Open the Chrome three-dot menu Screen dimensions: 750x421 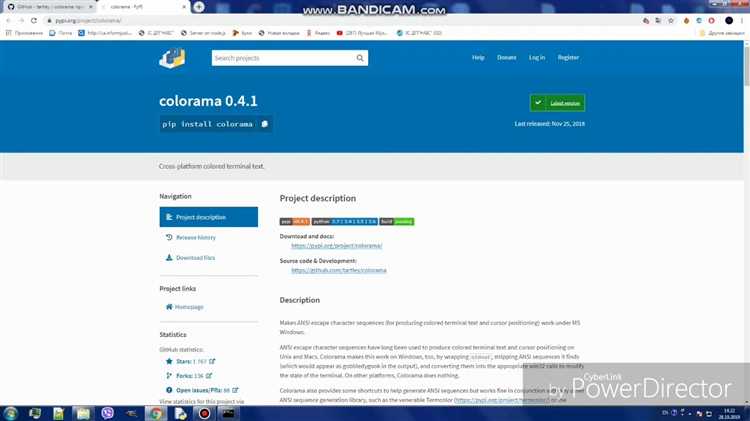pyautogui.click(x=742, y=21)
